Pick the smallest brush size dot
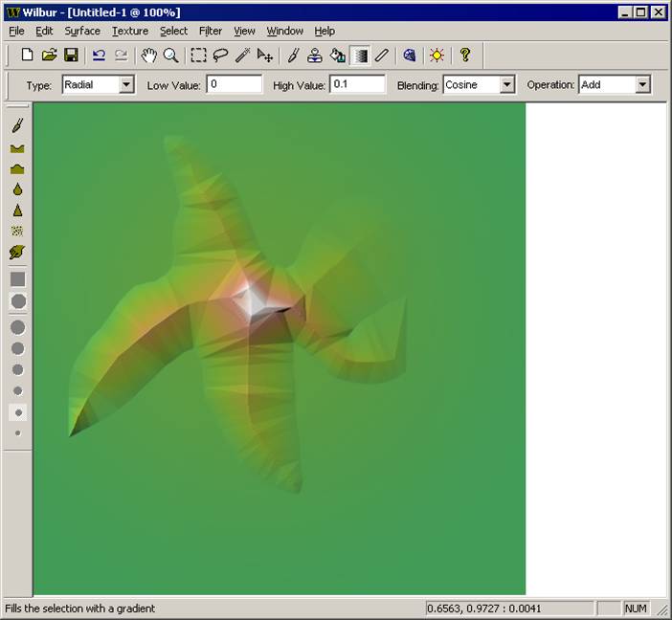The height and width of the screenshot is (620, 672). coord(17,433)
